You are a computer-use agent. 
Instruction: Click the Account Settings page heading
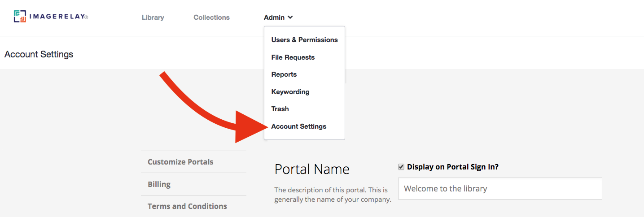[x=39, y=54]
